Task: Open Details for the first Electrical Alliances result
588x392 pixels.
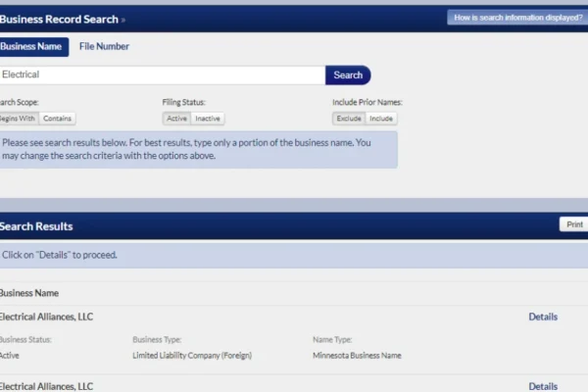Action: click(543, 317)
